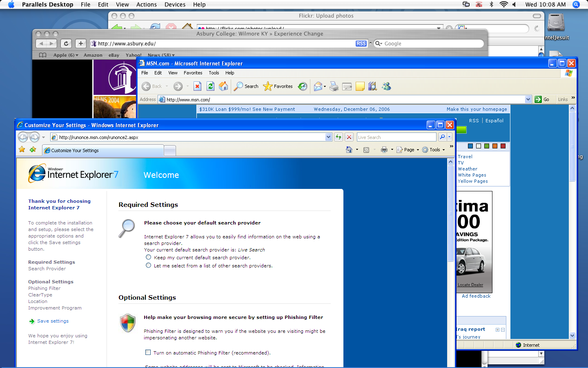Click the IE7 Refresh icon
The height and width of the screenshot is (368, 588).
[x=339, y=137]
